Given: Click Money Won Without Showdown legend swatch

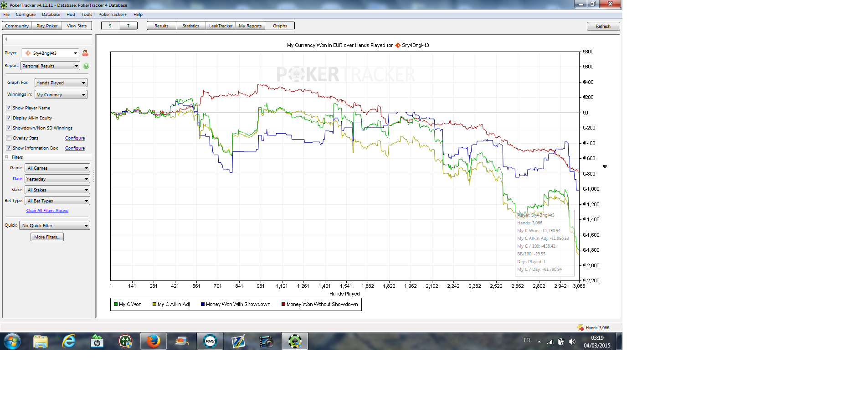Looking at the screenshot, I should coord(283,304).
